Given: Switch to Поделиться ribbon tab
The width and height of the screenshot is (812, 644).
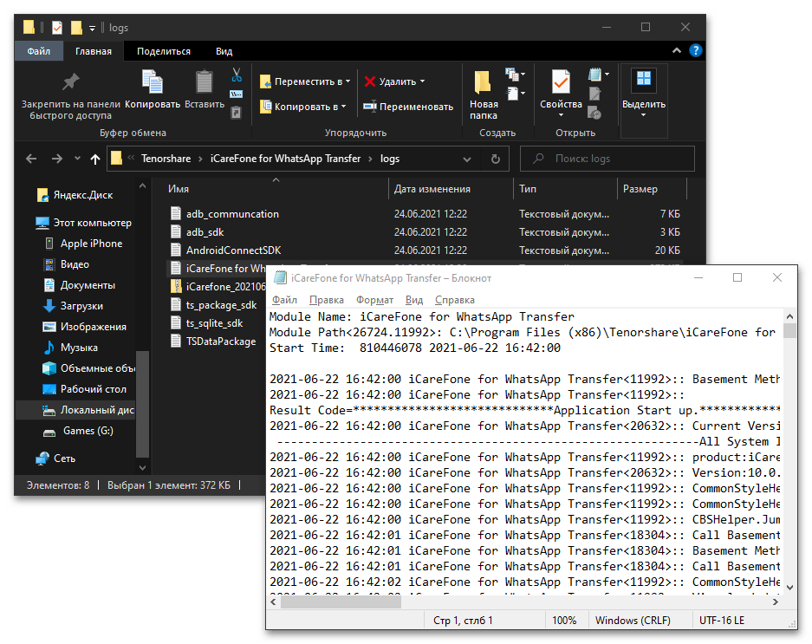Looking at the screenshot, I should tap(164, 51).
